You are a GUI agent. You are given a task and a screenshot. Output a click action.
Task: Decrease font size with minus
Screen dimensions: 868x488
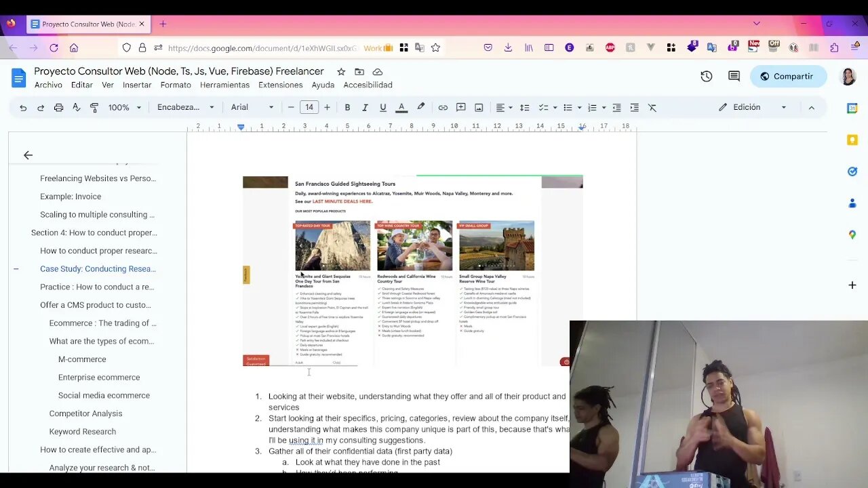(x=291, y=108)
